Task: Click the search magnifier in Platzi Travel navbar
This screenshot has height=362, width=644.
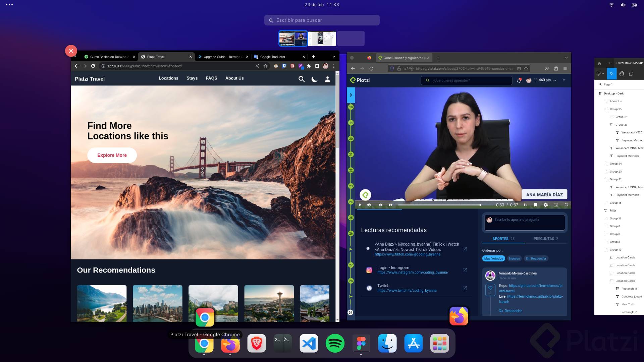Action: pos(302,79)
